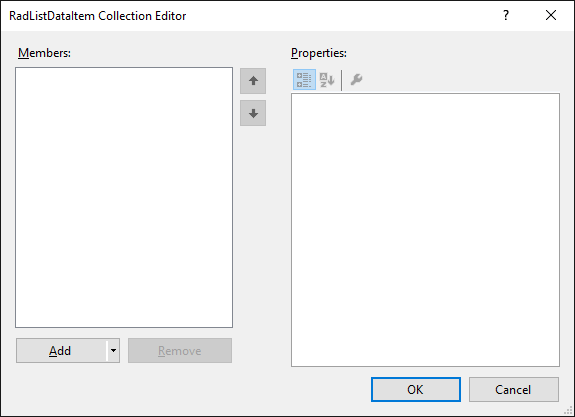Move selected member up with arrow button
Image resolution: width=575 pixels, height=417 pixels.
253,81
